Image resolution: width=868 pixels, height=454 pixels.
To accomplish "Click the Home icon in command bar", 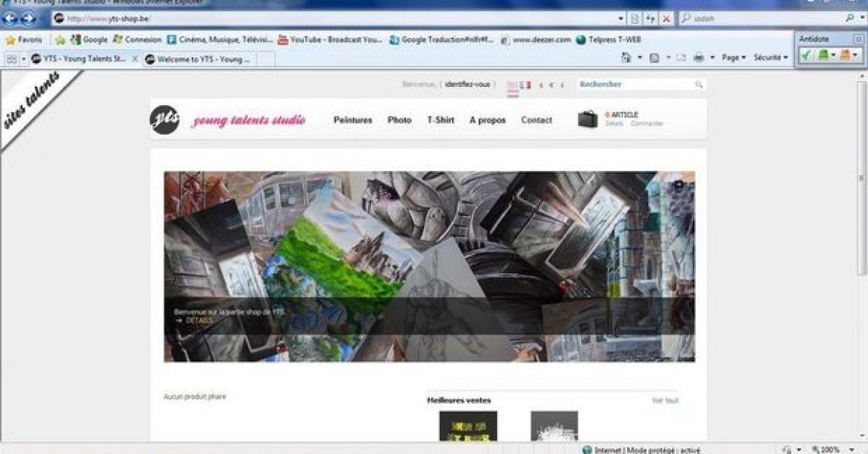I will (x=627, y=58).
